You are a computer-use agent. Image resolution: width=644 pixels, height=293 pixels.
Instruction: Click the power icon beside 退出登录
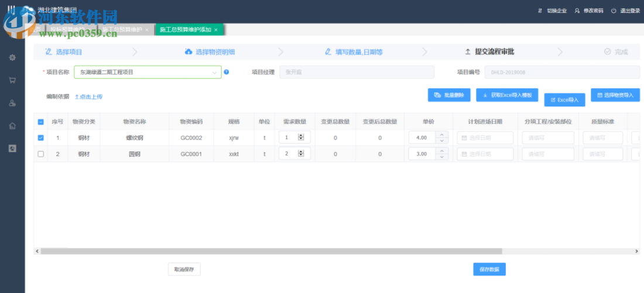pos(613,11)
